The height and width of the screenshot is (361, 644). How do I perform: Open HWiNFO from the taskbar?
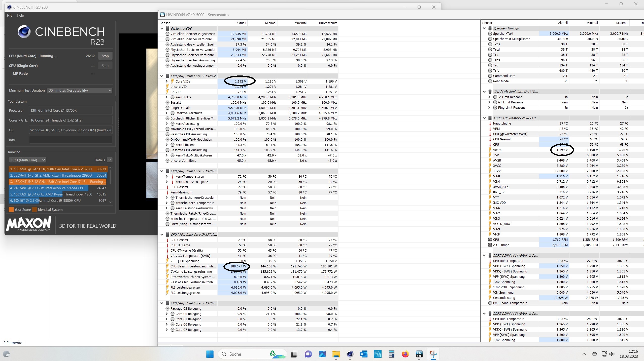pos(419,354)
